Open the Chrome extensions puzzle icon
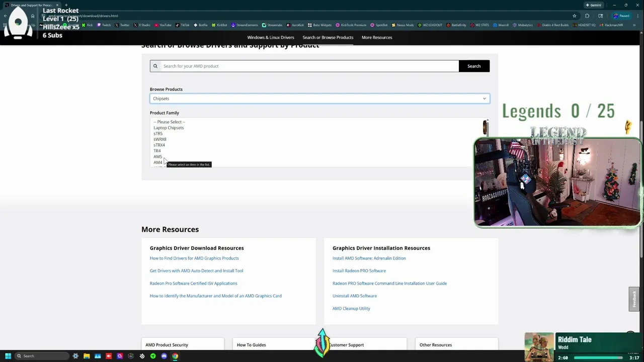This screenshot has height=362, width=644. [x=587, y=16]
